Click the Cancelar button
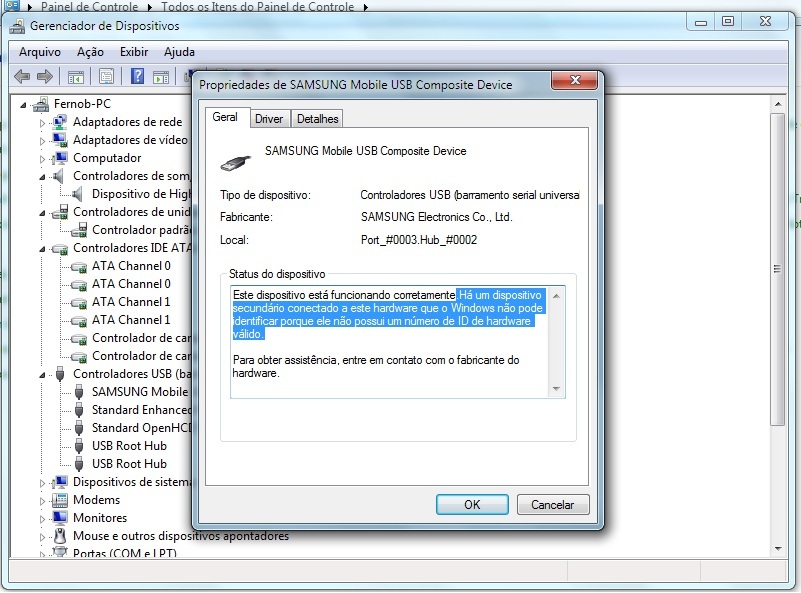Screen dimensions: 801x593 point(553,505)
